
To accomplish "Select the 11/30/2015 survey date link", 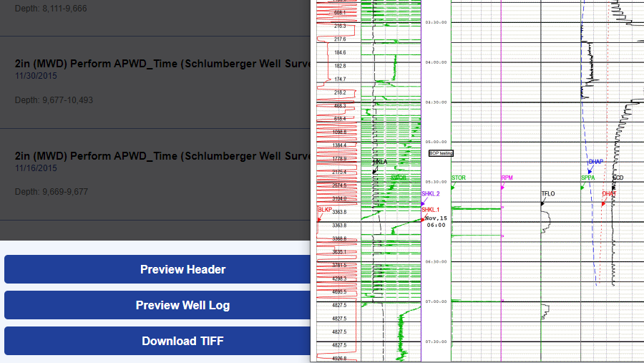I will [x=36, y=75].
